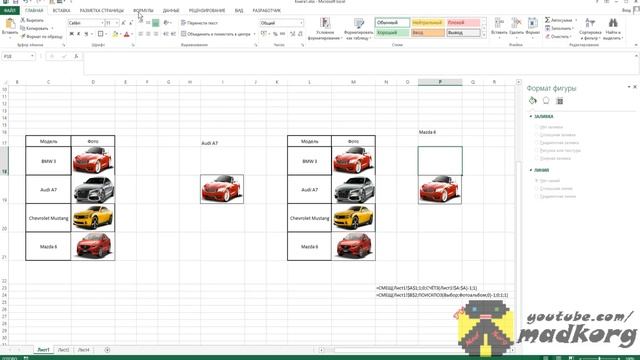This screenshot has height=360, width=640.
Task: Open Find and Select (Найти и выделить) binoculars
Action: (x=612, y=29)
